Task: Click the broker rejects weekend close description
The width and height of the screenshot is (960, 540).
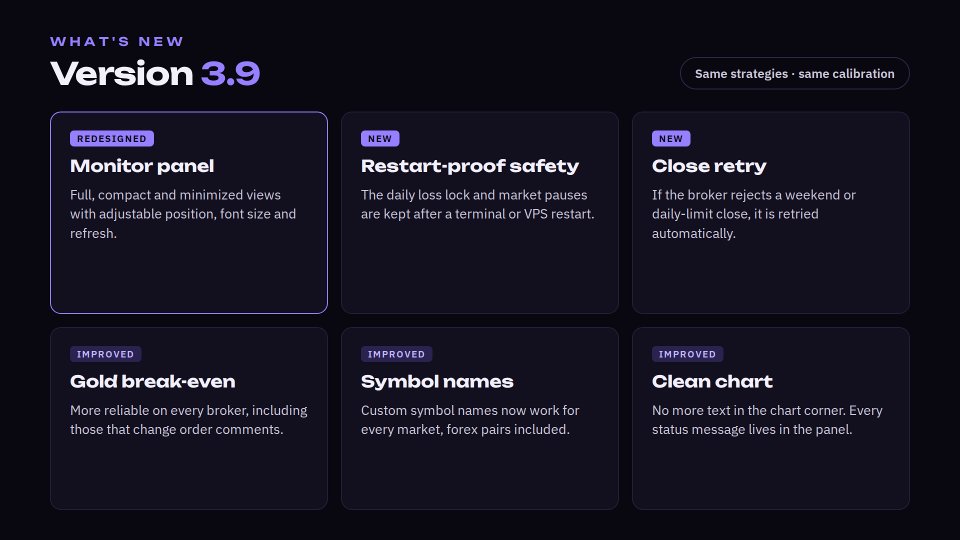Action: [754, 214]
